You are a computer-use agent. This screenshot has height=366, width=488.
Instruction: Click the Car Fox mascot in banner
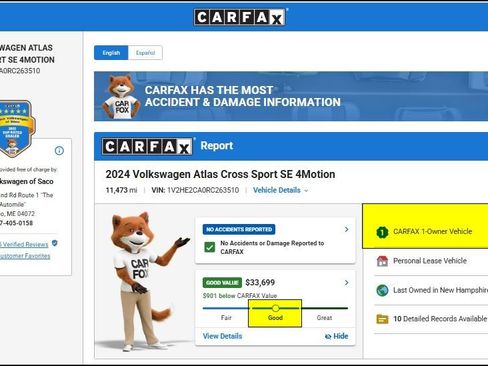(121, 97)
